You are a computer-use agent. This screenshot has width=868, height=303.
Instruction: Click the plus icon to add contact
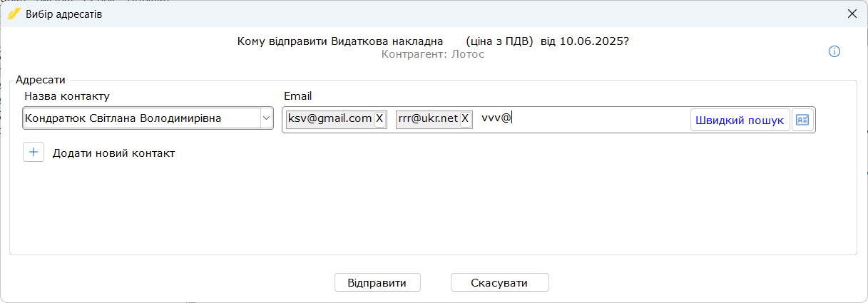pos(34,153)
